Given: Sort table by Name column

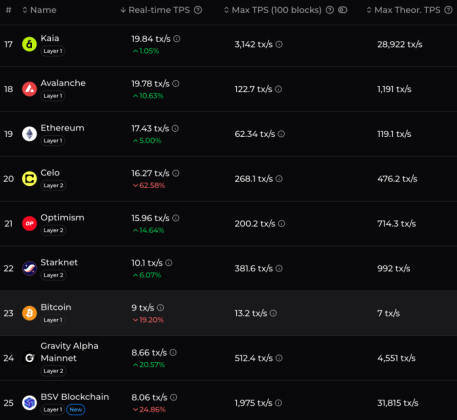Looking at the screenshot, I should pyautogui.click(x=39, y=10).
